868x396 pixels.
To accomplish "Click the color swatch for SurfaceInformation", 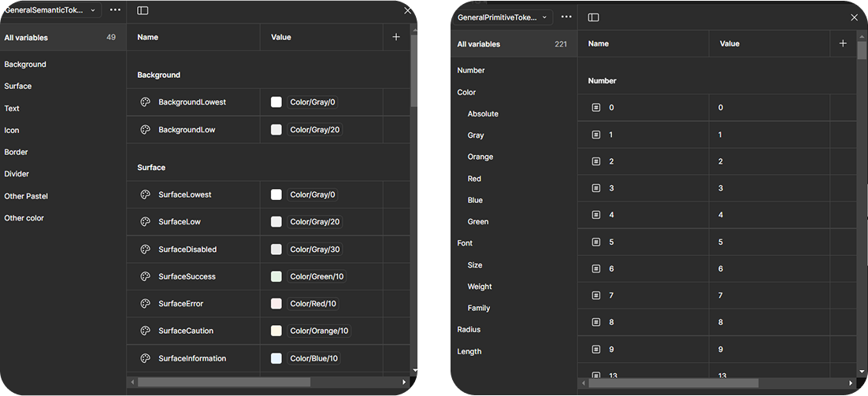I will [276, 358].
